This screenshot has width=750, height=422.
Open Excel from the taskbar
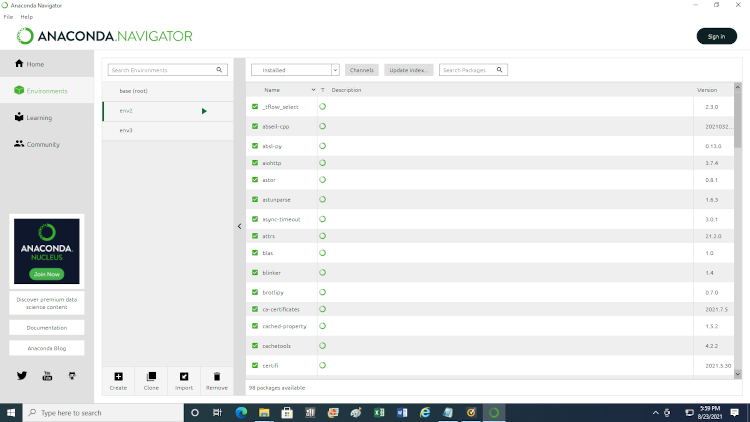(x=379, y=412)
